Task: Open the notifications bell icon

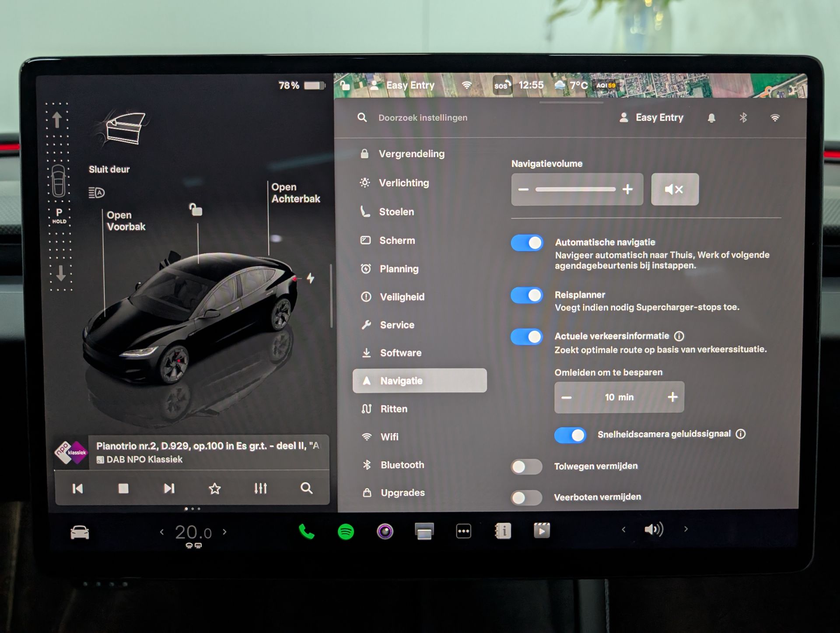Action: [x=711, y=118]
